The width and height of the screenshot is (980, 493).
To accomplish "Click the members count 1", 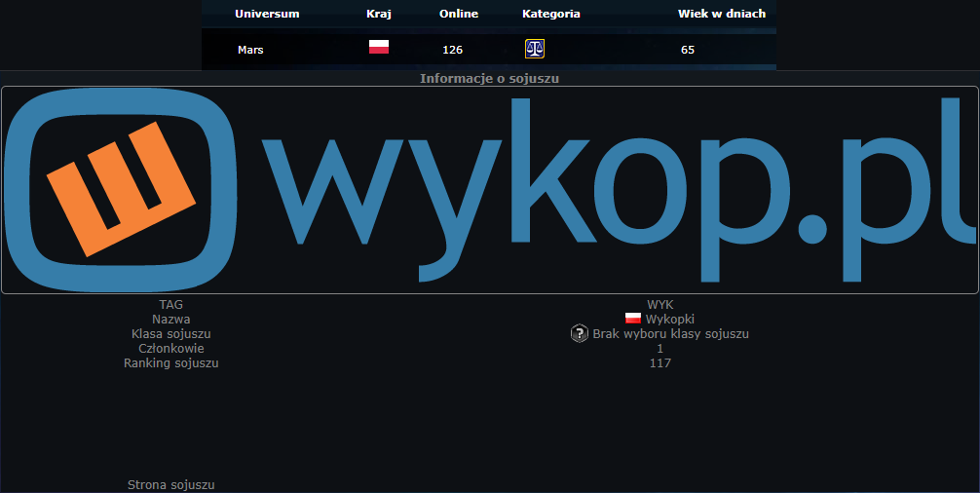I will [660, 349].
